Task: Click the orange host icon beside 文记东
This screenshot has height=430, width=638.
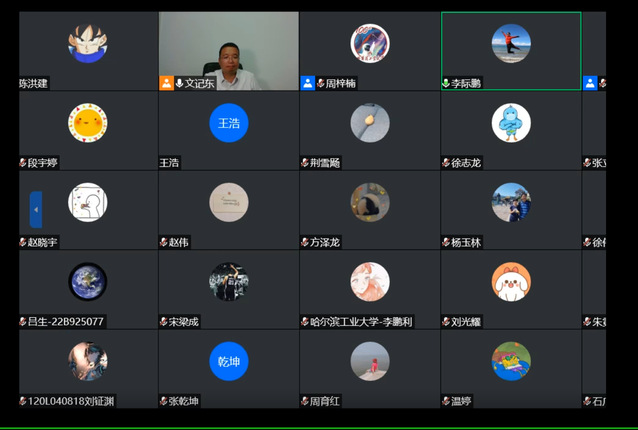Action: 166,83
